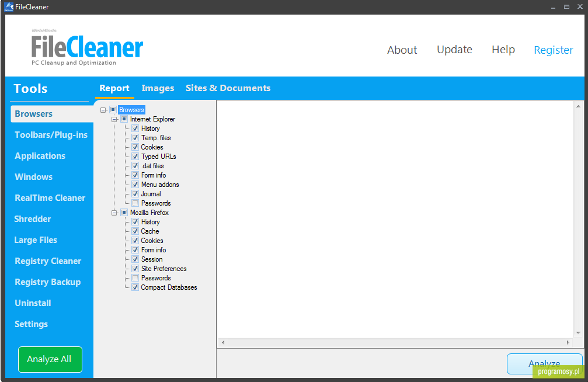
Task: Close the FileCleaner window
Action: pyautogui.click(x=580, y=7)
